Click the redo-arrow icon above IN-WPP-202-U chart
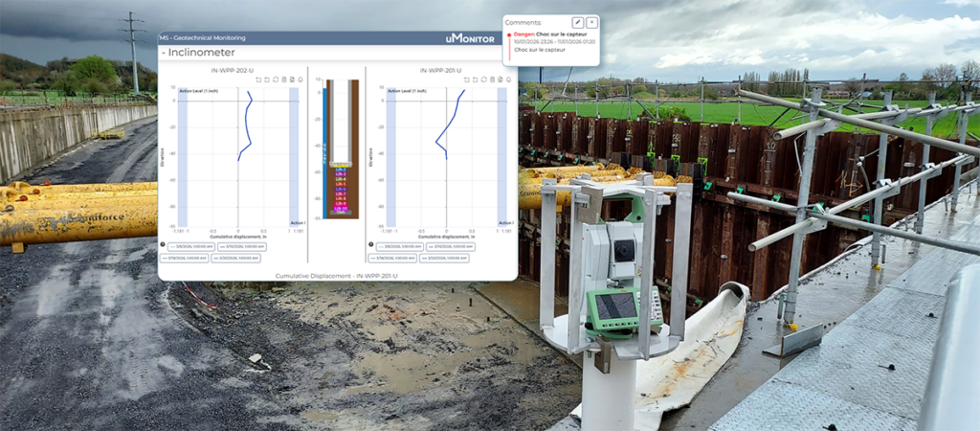 (x=267, y=79)
